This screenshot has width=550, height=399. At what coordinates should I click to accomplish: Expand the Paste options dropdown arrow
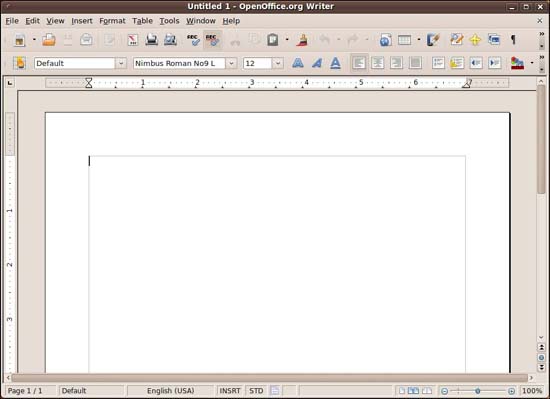click(287, 40)
